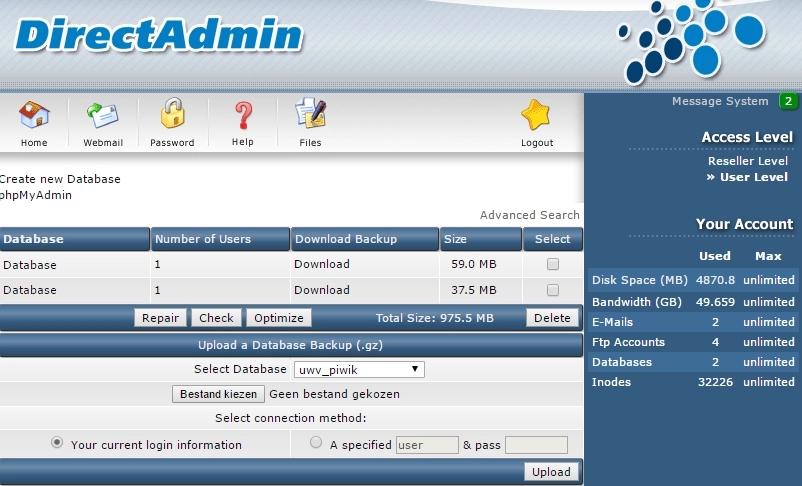Click the Advanced Search link
Image resolution: width=802 pixels, height=486 pixels.
click(529, 215)
